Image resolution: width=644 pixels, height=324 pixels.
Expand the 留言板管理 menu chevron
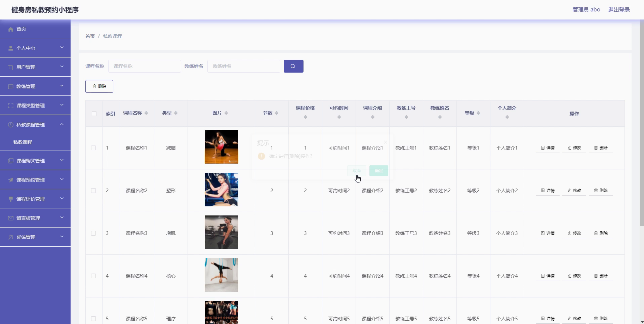62,218
